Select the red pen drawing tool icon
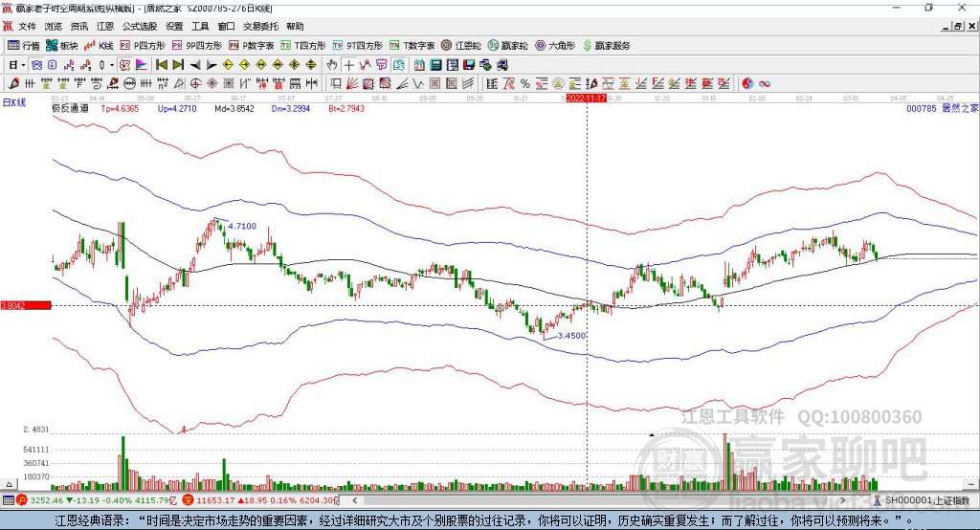The image size is (980, 530). 13,83
